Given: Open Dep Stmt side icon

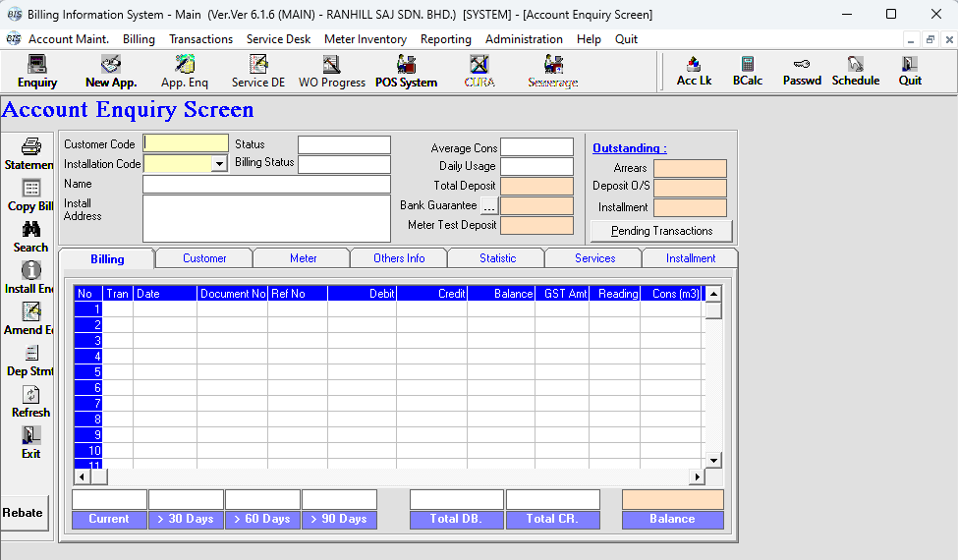Looking at the screenshot, I should [30, 361].
